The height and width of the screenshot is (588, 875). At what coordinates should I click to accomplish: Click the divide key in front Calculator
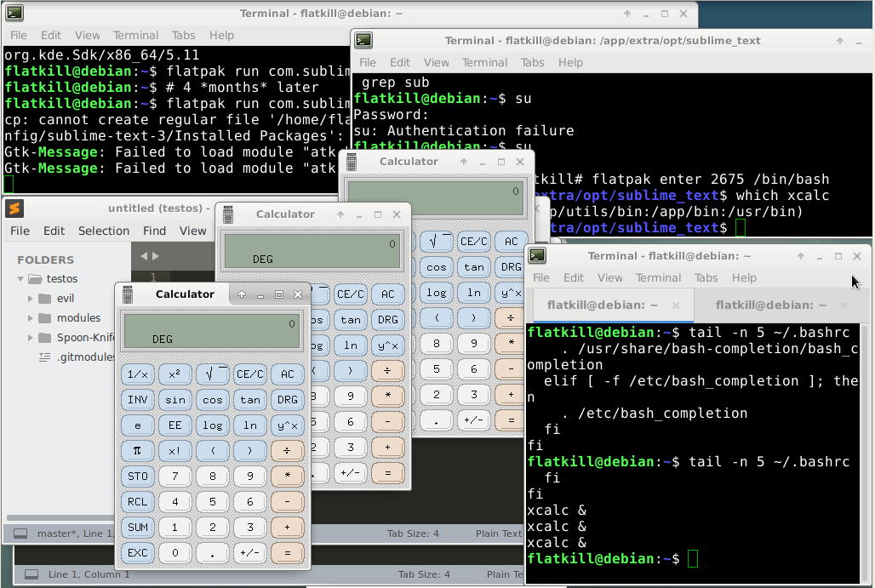tap(287, 451)
